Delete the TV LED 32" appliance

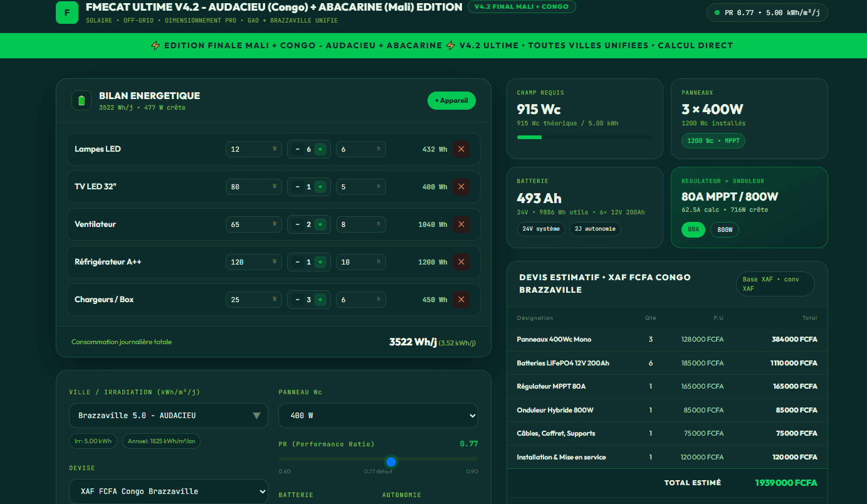(461, 187)
